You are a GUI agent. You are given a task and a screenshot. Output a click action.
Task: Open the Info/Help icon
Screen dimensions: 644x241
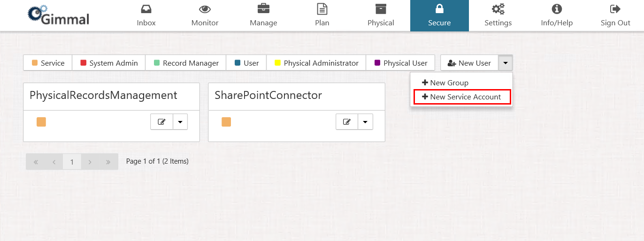(557, 9)
